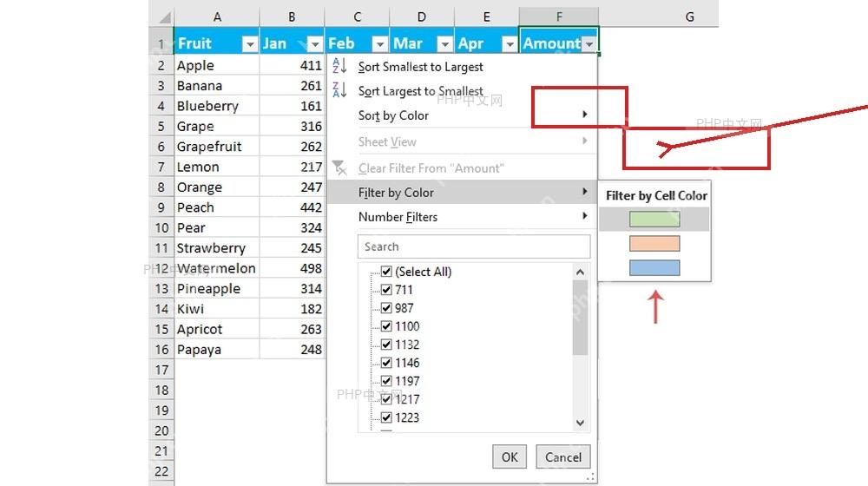The height and width of the screenshot is (486, 868).
Task: Open the Feb column filter dropdown
Action: coord(380,43)
